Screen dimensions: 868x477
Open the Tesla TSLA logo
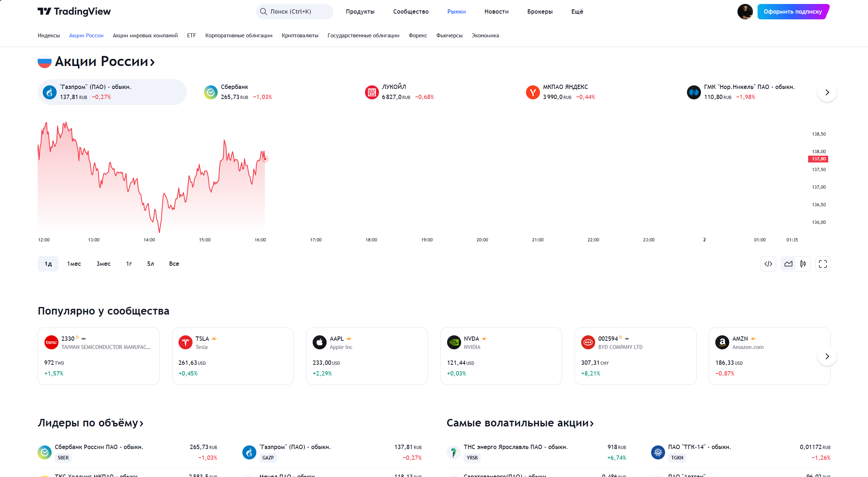coord(185,343)
